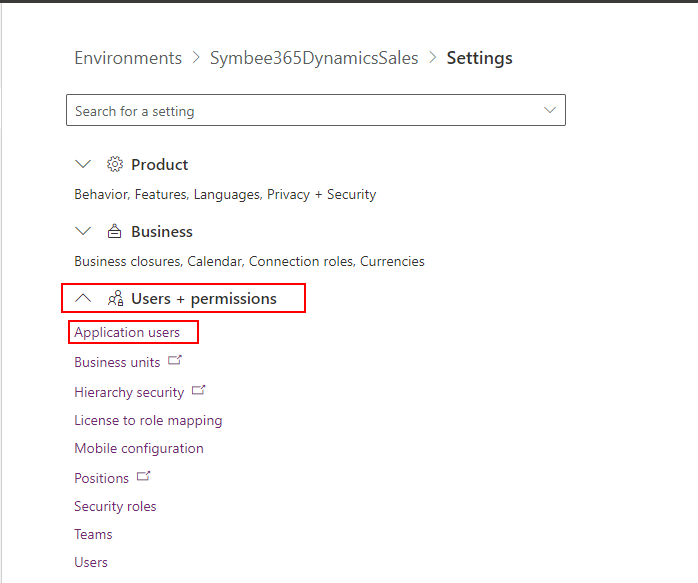Click the Business briefcase icon
Viewport: 698px width, 583px height.
[x=114, y=231]
